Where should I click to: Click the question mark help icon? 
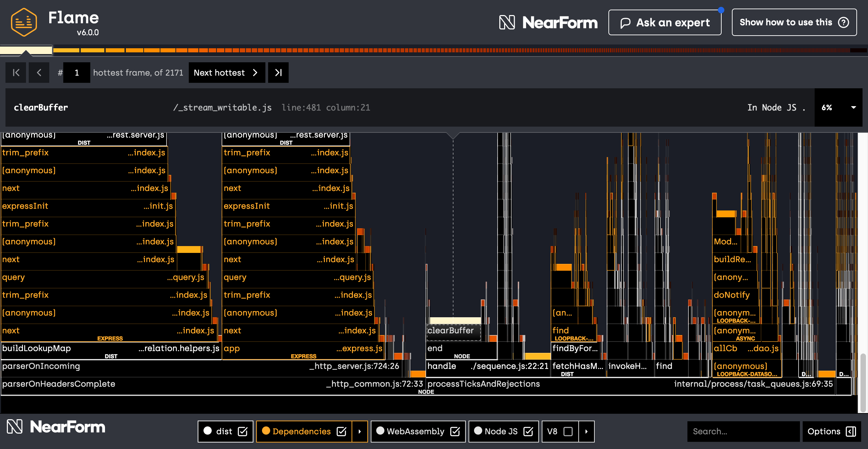pos(843,22)
